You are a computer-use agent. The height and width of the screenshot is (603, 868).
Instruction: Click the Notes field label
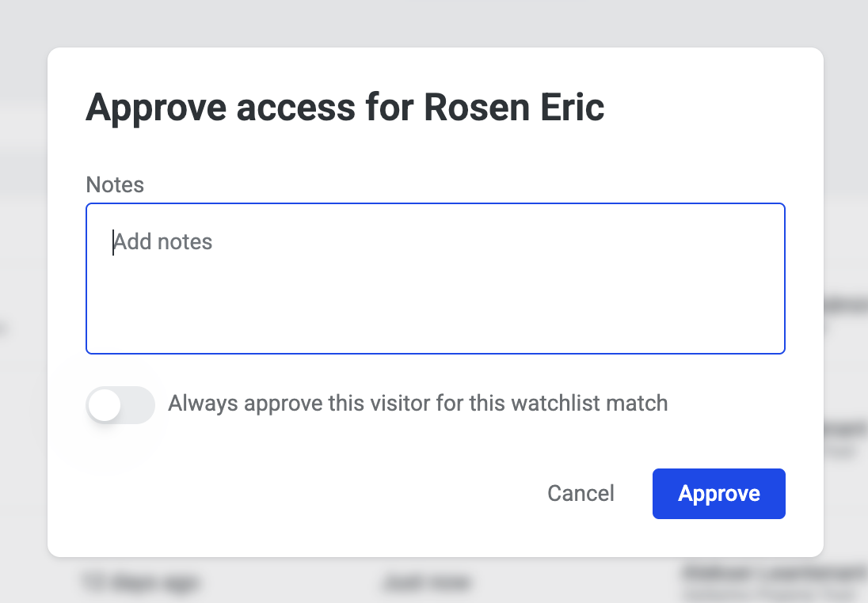[115, 184]
